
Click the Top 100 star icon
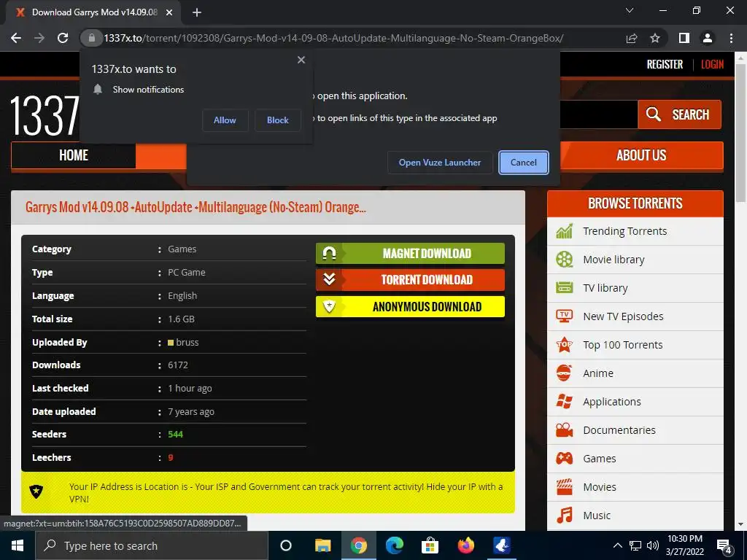(565, 344)
